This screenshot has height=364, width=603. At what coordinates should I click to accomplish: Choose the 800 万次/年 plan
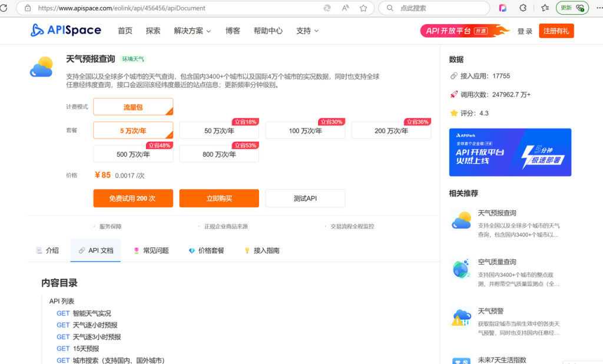pos(219,154)
